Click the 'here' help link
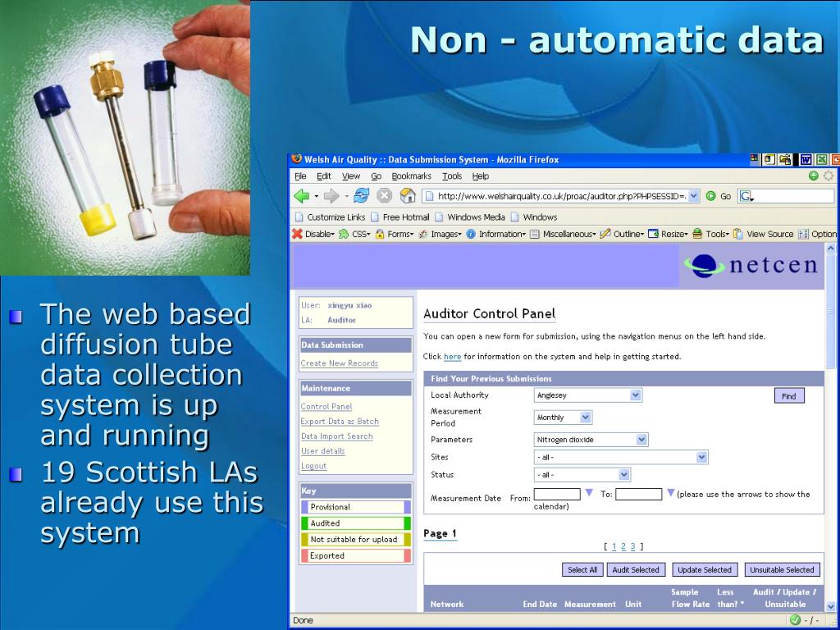 pyautogui.click(x=452, y=357)
